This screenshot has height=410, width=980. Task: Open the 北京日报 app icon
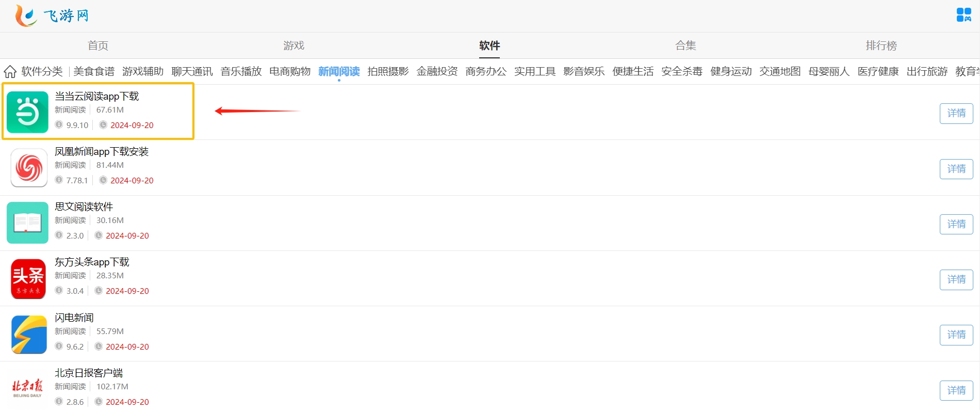(x=27, y=388)
